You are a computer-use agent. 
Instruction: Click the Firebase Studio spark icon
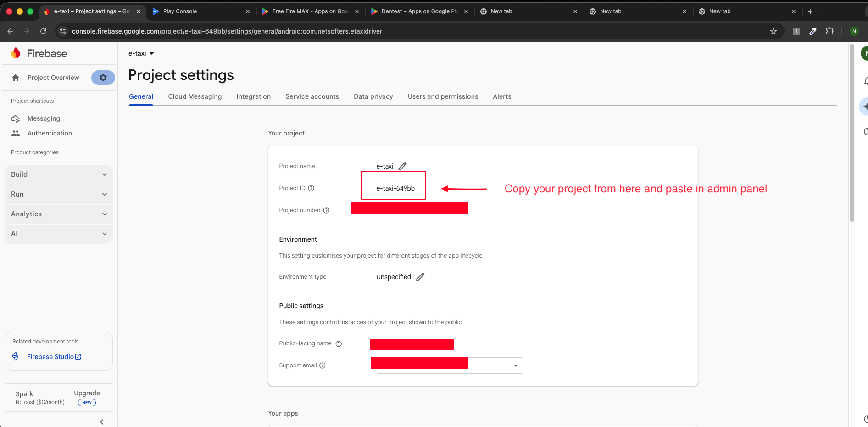16,357
